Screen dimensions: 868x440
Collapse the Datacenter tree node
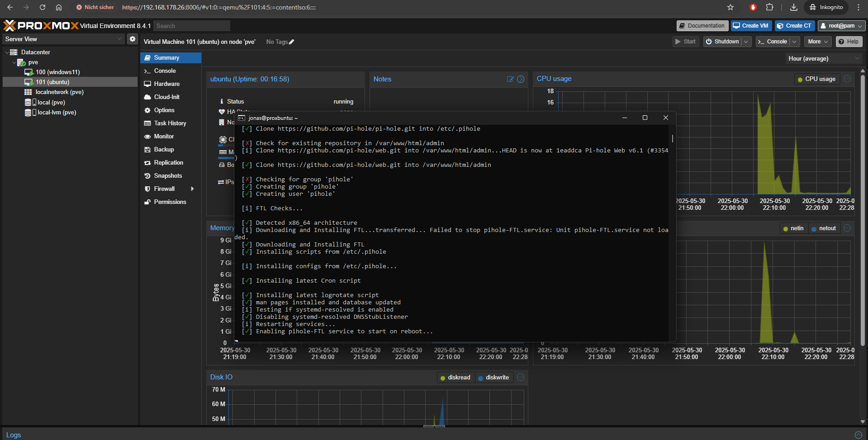point(6,52)
